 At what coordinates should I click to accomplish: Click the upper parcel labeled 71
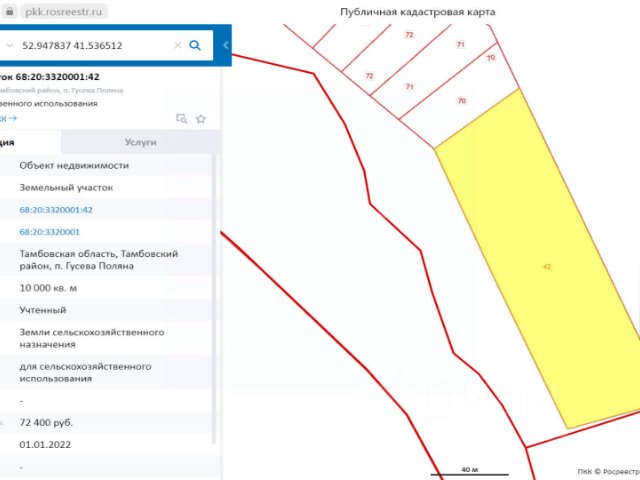pos(460,44)
